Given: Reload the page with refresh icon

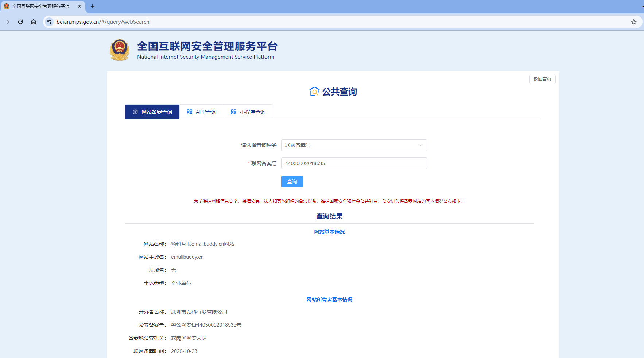Looking at the screenshot, I should [20, 22].
